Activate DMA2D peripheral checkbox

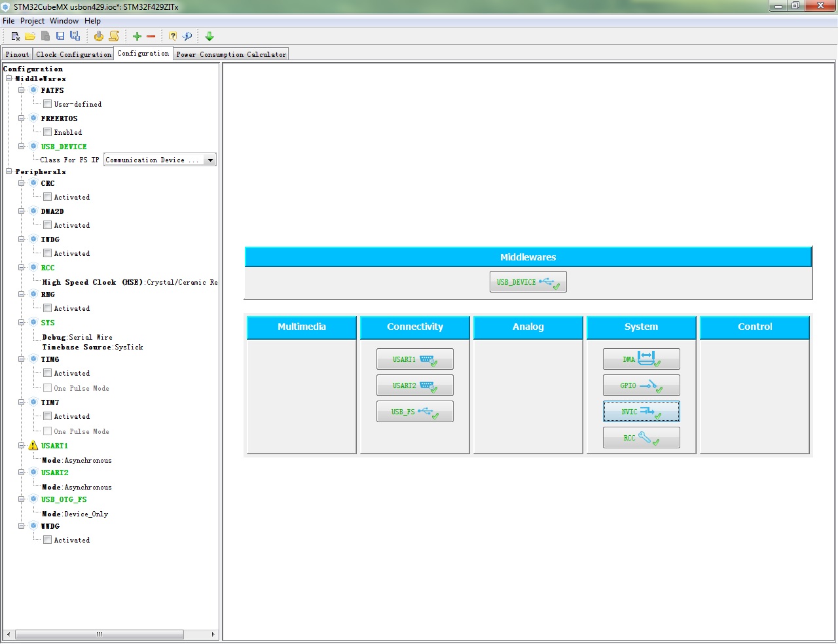[x=47, y=225]
